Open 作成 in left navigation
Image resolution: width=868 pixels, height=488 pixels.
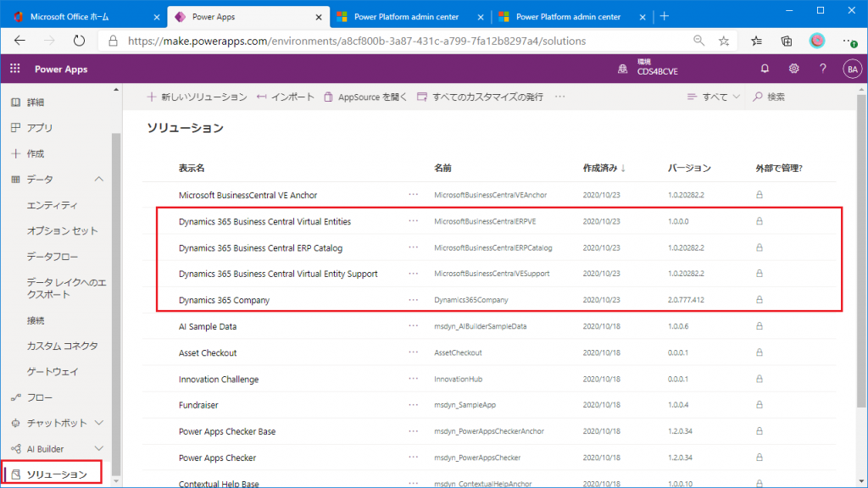[x=36, y=154]
